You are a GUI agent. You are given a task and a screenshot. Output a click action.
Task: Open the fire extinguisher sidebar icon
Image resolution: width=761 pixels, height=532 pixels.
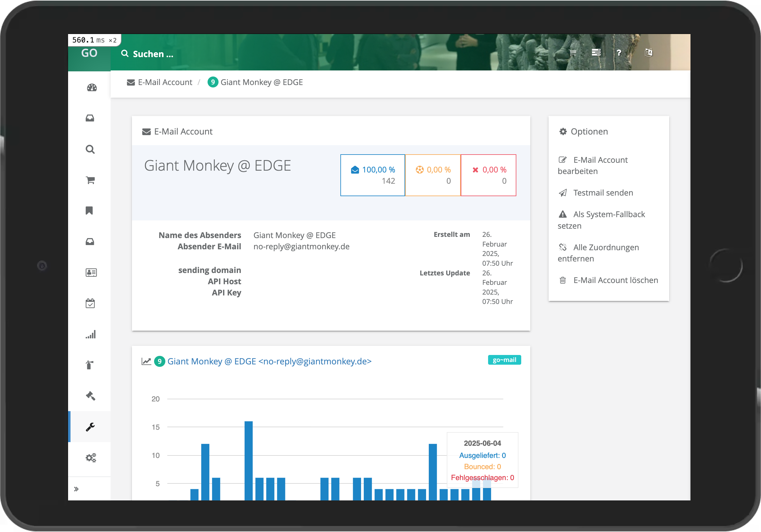89,365
